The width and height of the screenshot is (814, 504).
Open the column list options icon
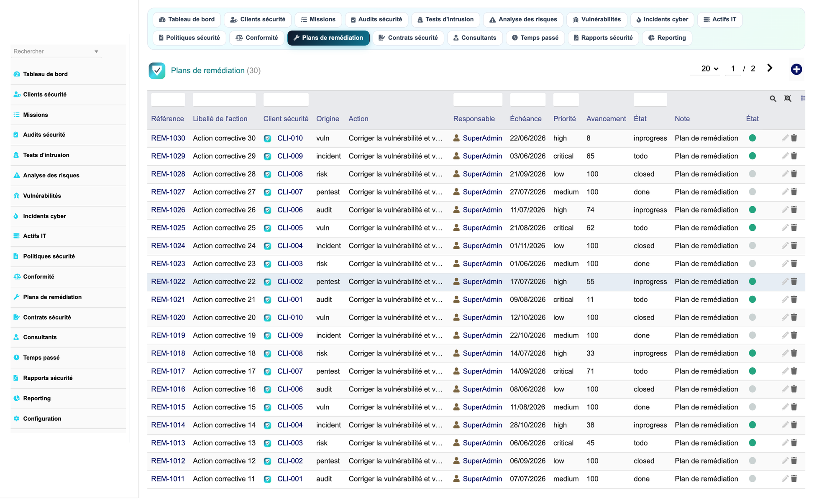(803, 98)
